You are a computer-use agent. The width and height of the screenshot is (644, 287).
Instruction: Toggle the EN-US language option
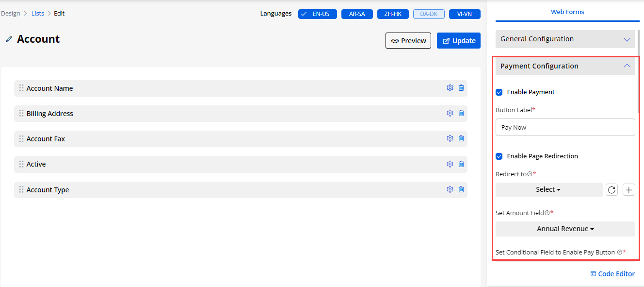[318, 14]
